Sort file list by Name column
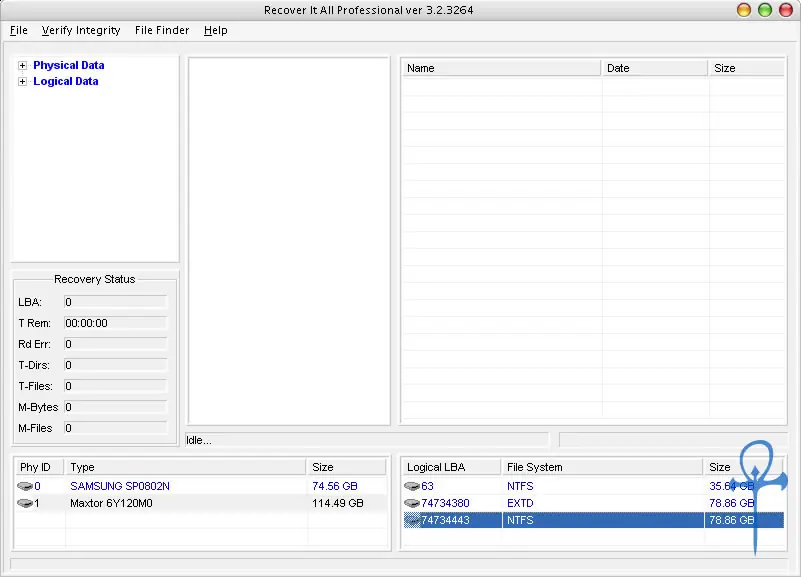 click(501, 68)
